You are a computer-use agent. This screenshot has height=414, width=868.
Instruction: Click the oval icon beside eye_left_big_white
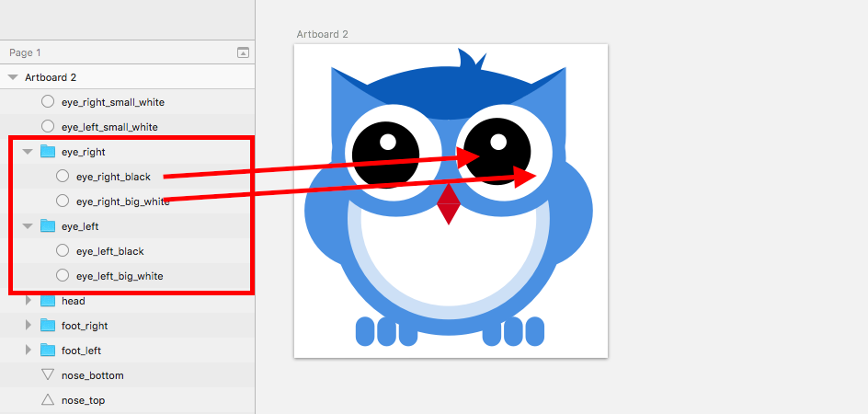[63, 275]
